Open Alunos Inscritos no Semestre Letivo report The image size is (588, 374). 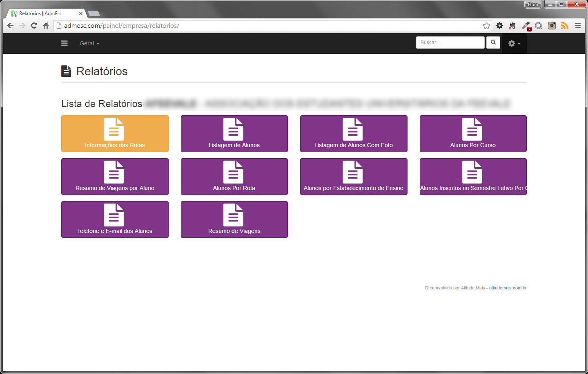(x=473, y=177)
